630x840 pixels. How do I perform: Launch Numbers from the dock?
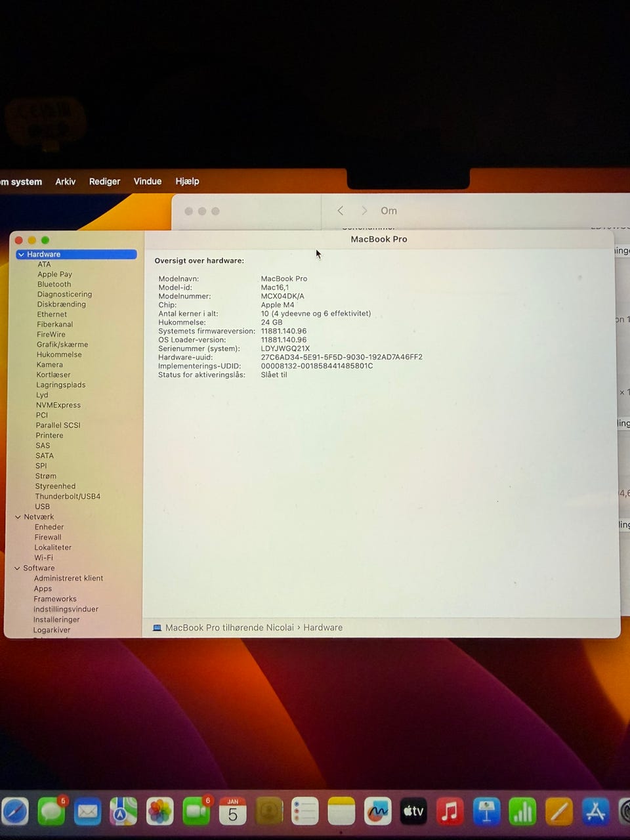click(522, 812)
